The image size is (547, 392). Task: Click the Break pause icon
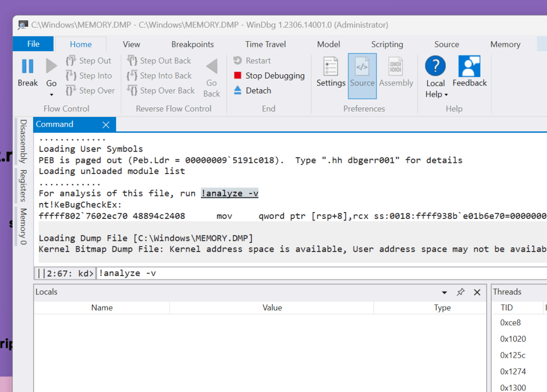coord(28,66)
